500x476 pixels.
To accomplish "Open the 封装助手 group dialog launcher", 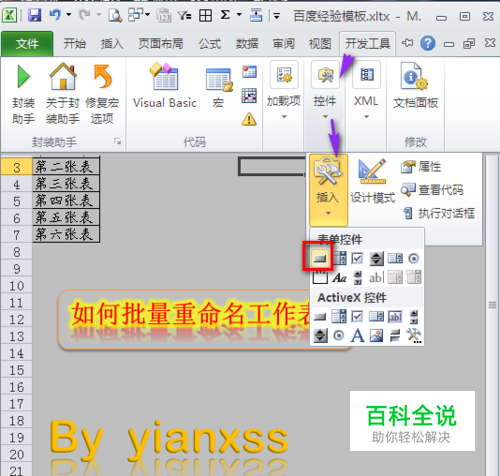I will tap(117, 142).
